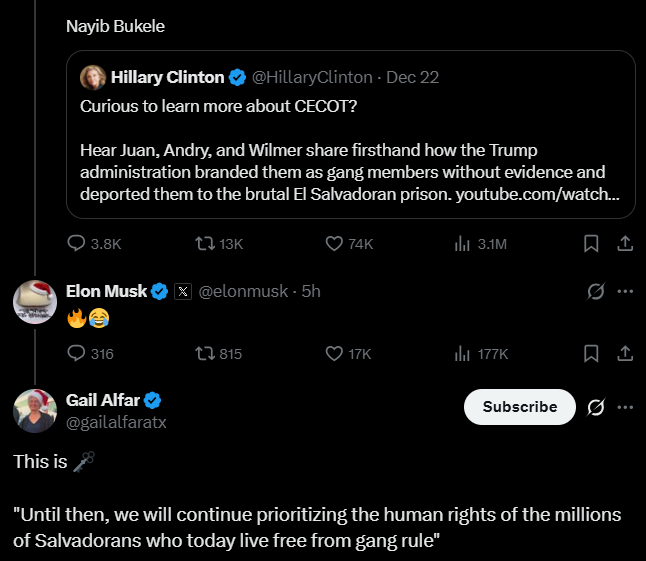Viewport: 646px width, 561px height.
Task: Repost the Hillary Clinton post
Action: coord(204,243)
